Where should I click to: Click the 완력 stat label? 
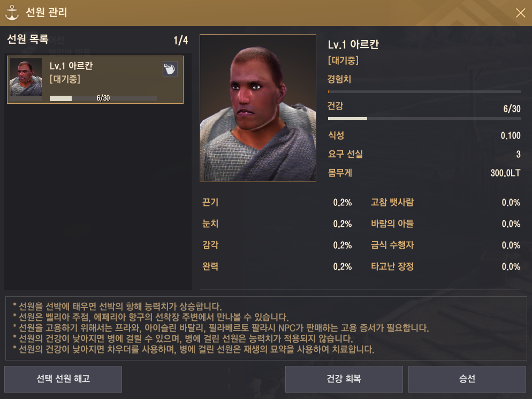point(210,266)
